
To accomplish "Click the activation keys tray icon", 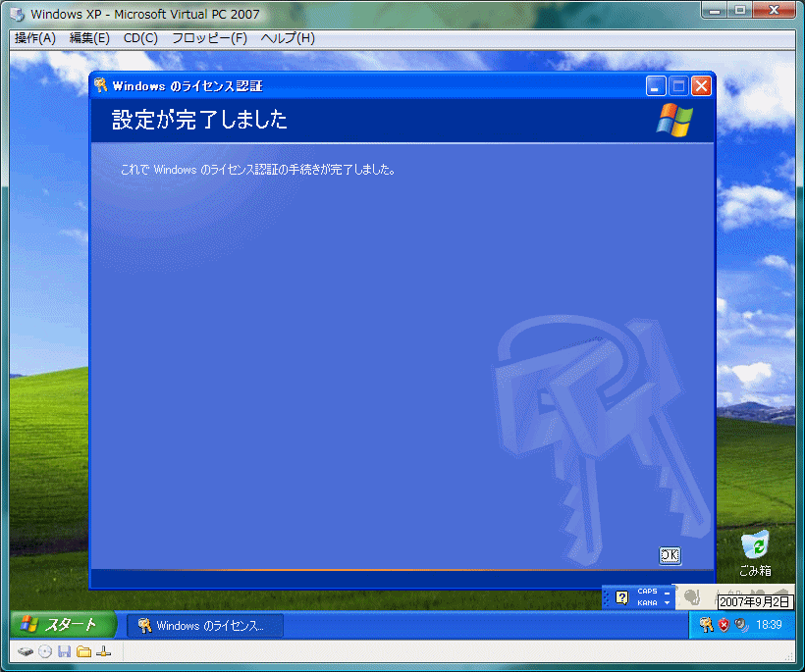I will [707, 624].
